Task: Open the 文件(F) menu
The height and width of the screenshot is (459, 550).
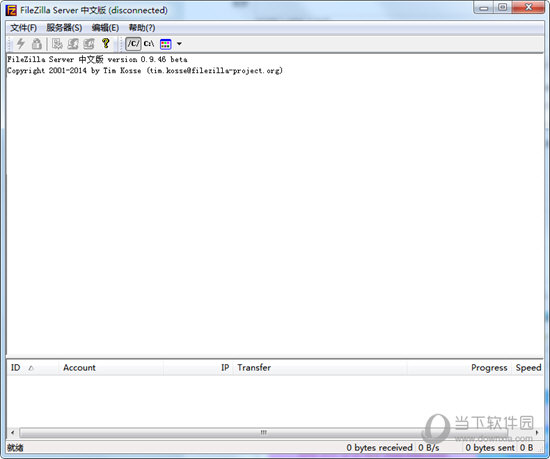Action: (x=24, y=28)
